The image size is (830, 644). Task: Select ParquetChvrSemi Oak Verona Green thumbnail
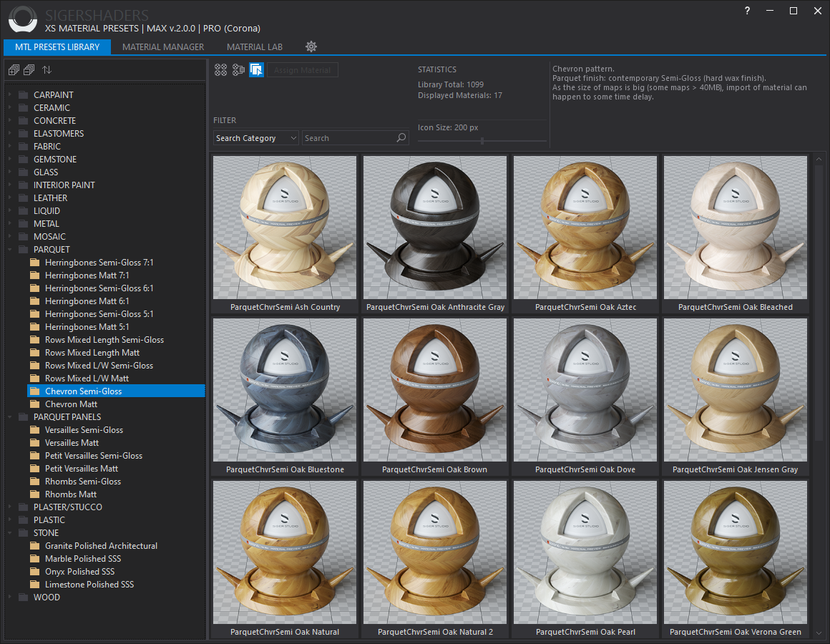click(x=736, y=552)
